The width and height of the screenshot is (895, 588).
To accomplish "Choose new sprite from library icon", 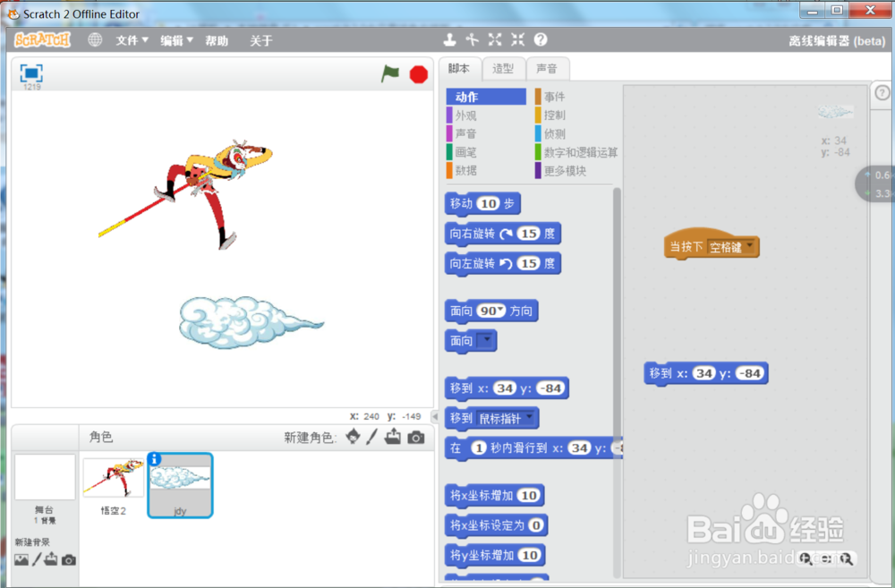I will tap(353, 437).
